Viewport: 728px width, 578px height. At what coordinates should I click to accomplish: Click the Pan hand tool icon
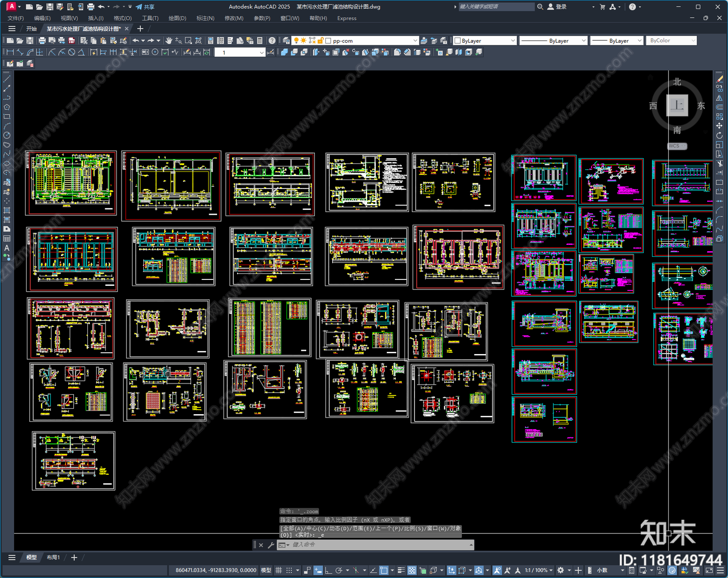pos(169,41)
